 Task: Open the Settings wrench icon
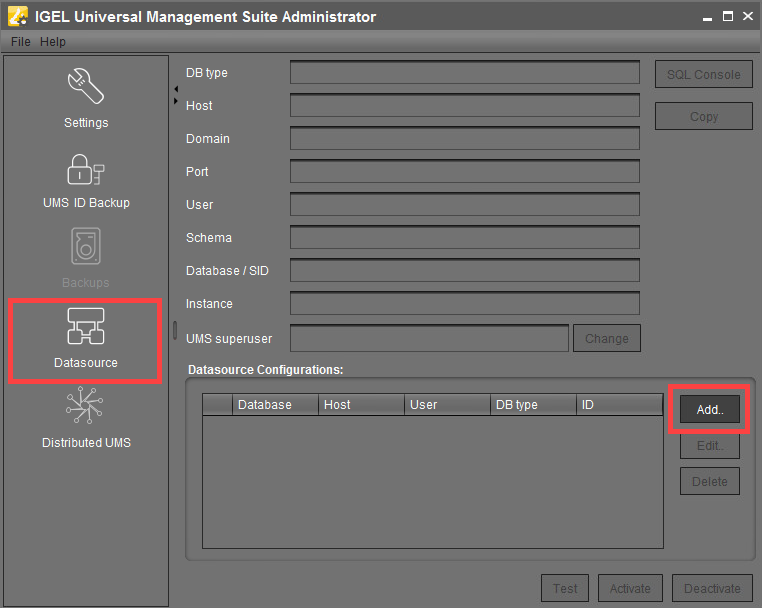(x=86, y=88)
